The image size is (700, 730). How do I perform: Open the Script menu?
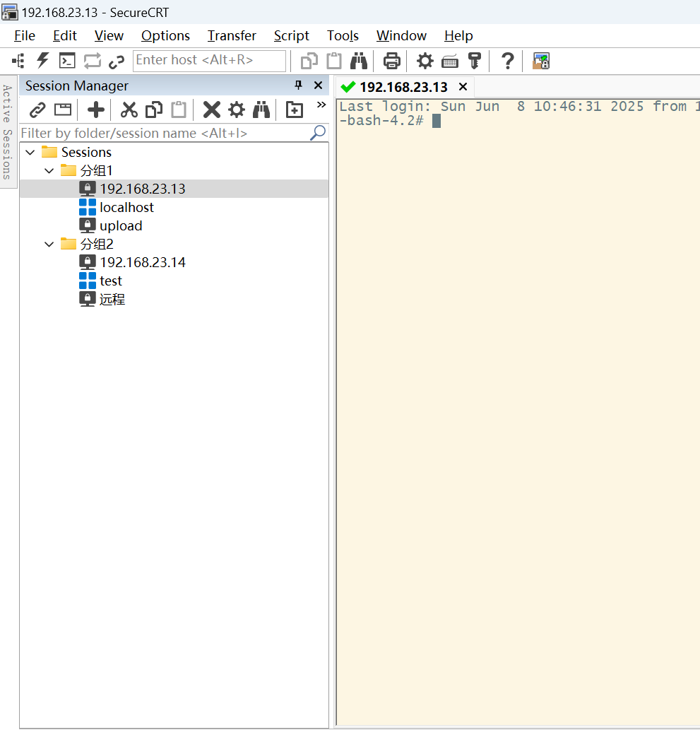[x=291, y=36]
